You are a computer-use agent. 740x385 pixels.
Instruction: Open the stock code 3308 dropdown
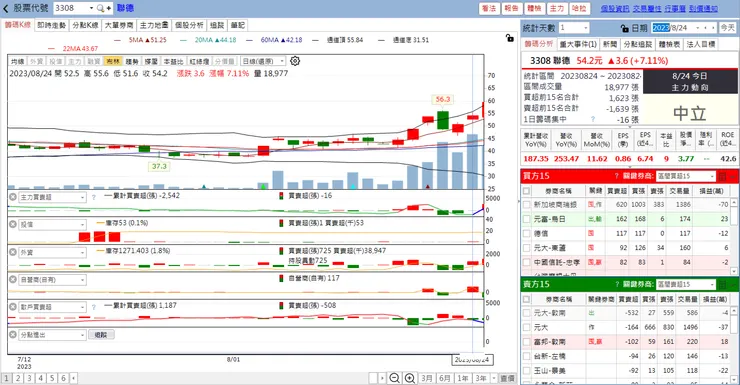coord(91,8)
